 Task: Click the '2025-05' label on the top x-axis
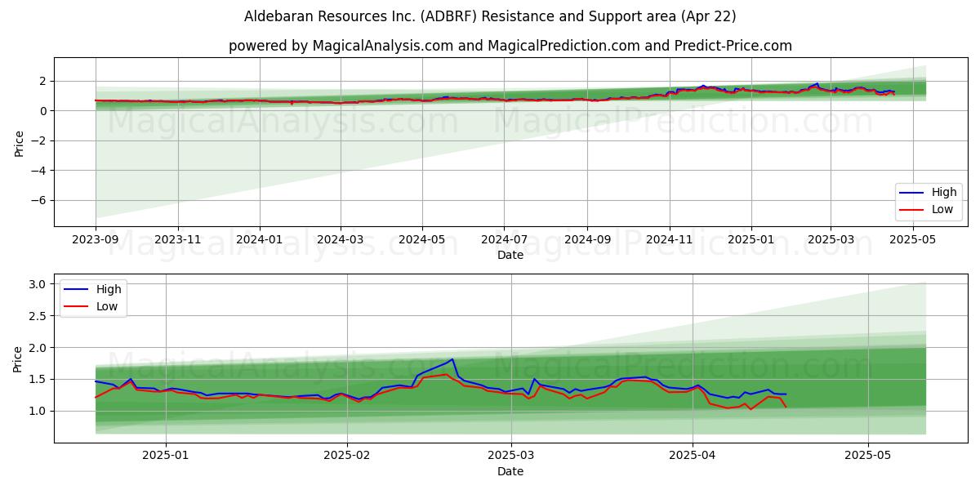tap(912, 240)
